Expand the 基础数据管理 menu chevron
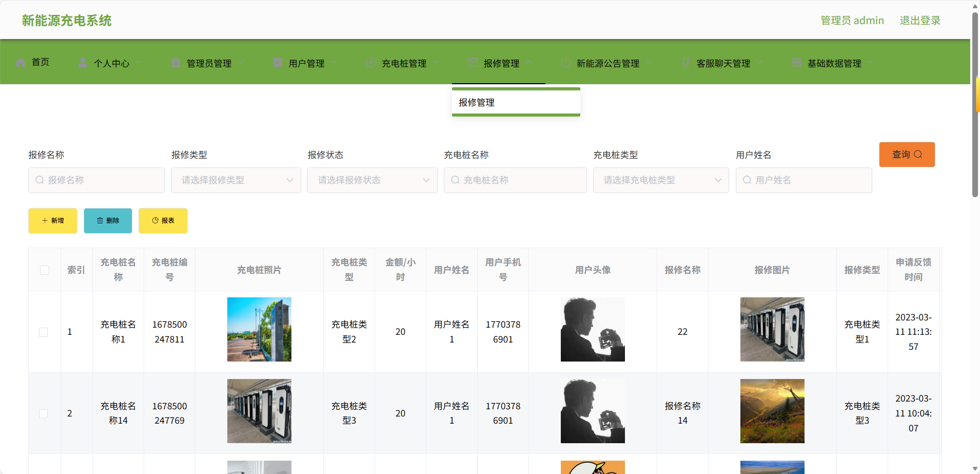The height and width of the screenshot is (474, 980). [870, 63]
